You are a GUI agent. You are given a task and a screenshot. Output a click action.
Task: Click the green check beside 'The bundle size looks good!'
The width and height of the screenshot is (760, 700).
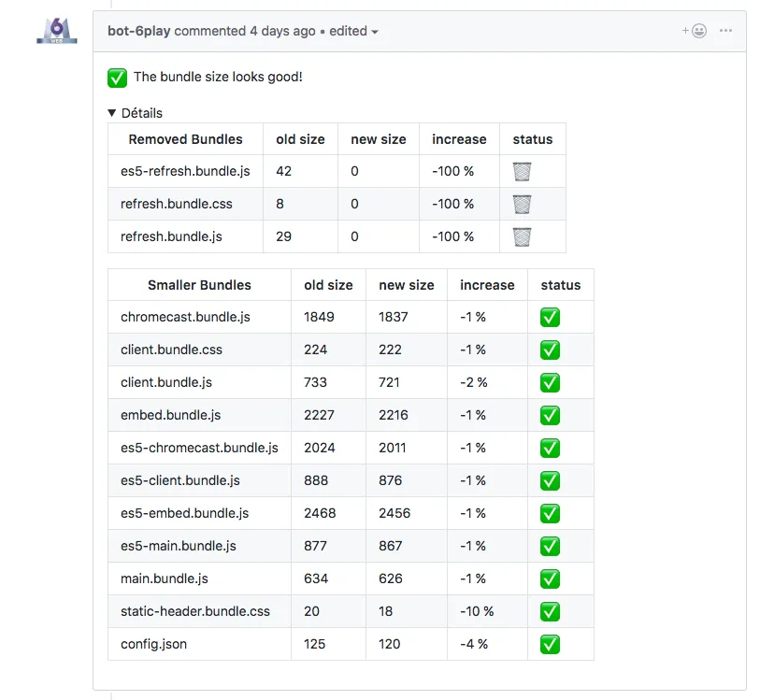(118, 78)
